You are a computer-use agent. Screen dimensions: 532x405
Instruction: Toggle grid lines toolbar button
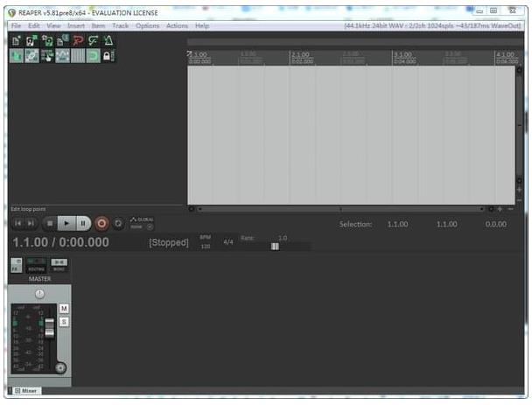(78, 56)
